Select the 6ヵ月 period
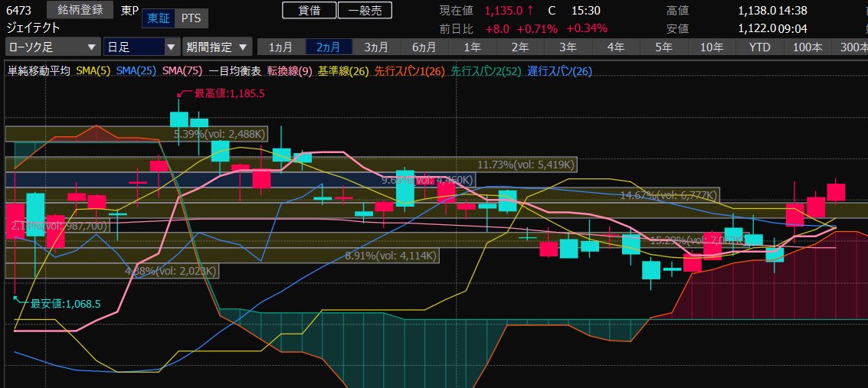The image size is (868, 388). pos(424,47)
